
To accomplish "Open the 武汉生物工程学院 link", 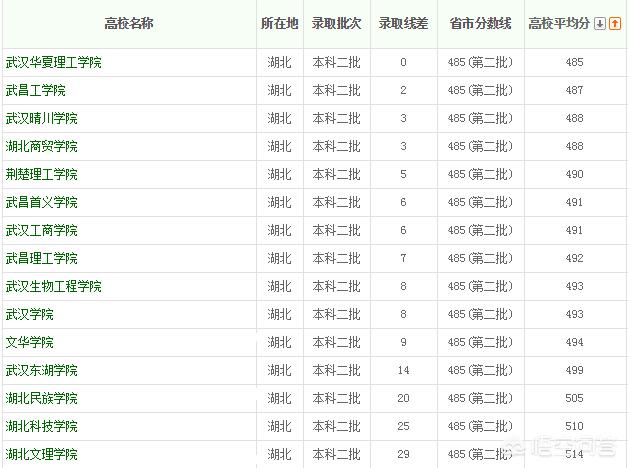I will (x=54, y=287).
